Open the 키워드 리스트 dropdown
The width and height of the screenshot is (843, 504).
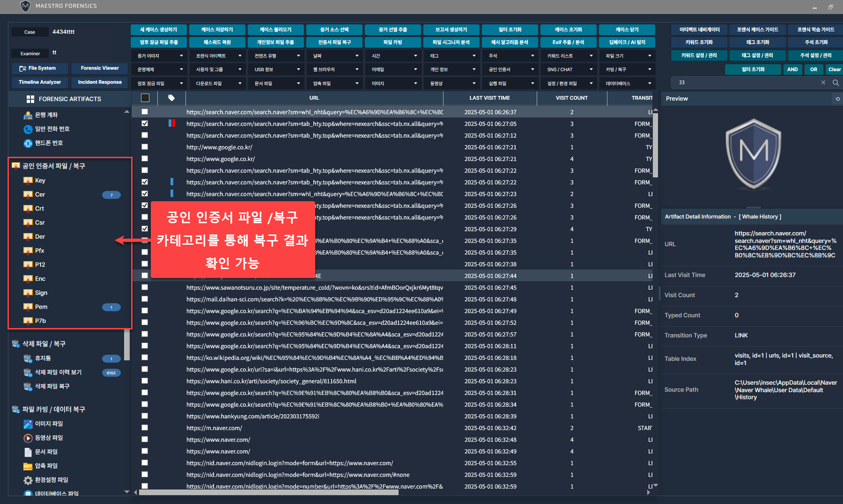click(569, 56)
